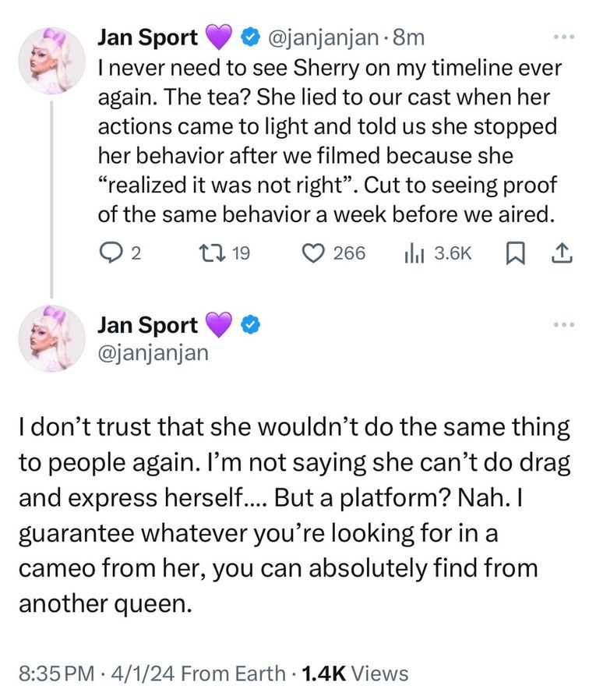Click verified badge beside second Jan Sport name
Image resolution: width=596 pixels, height=700 pixels.
click(249, 325)
